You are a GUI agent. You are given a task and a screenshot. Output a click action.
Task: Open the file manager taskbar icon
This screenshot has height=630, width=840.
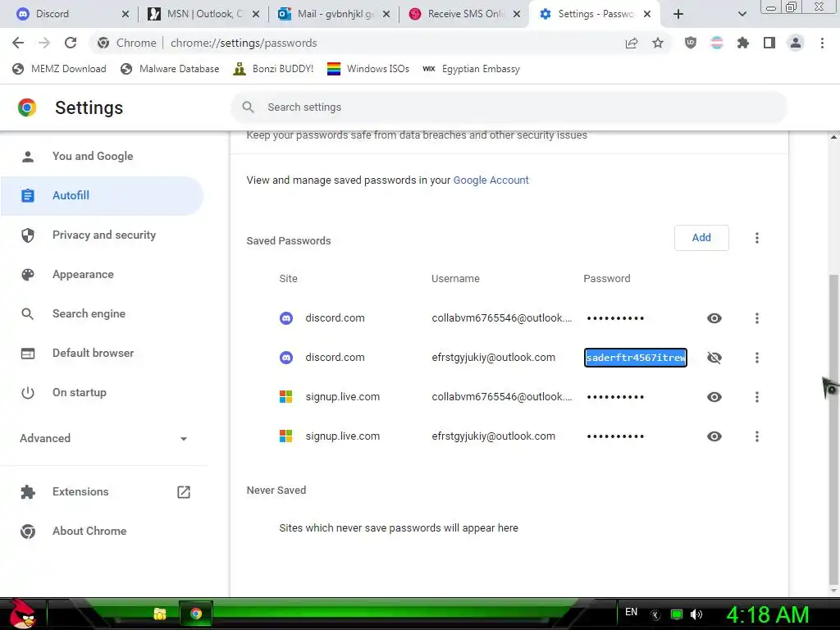pyautogui.click(x=160, y=614)
